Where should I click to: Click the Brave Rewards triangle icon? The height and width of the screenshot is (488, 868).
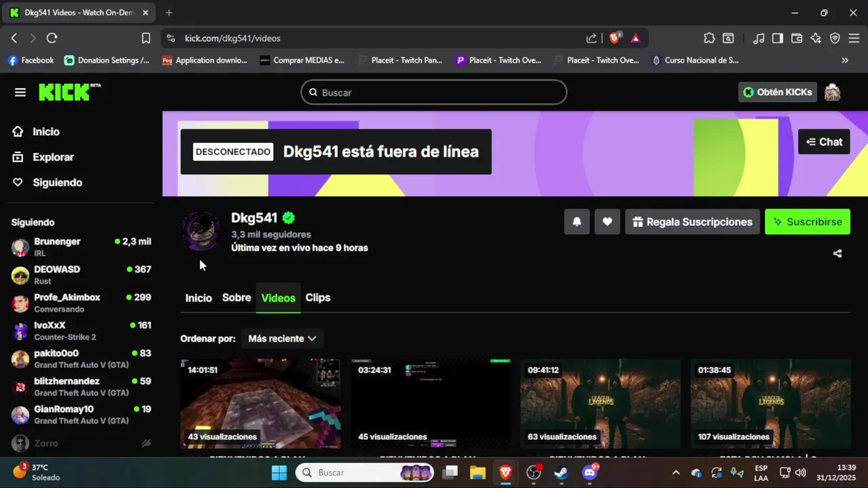(635, 38)
